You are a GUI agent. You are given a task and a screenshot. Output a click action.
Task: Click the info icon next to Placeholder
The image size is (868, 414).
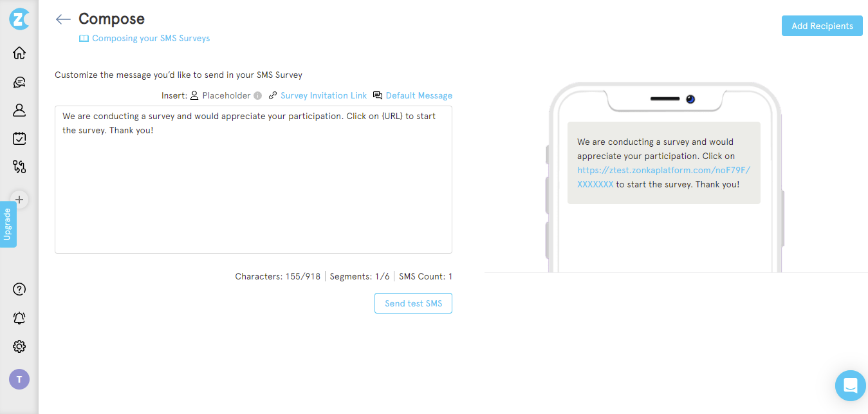[257, 96]
